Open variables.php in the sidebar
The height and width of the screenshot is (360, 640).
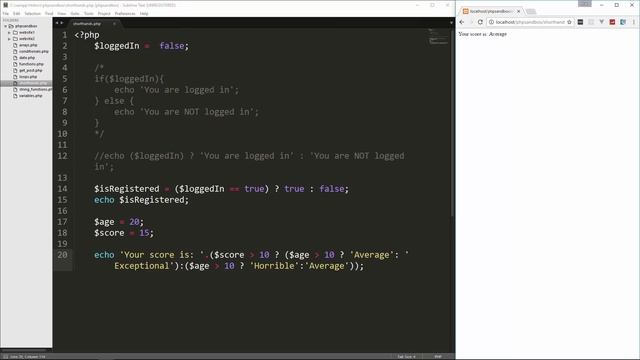point(31,96)
